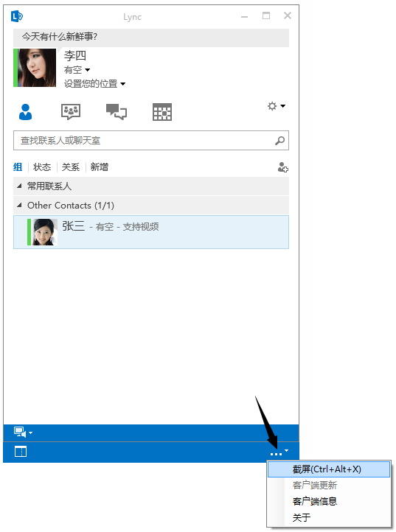Open the Meetings calendar icon
The image size is (396, 532).
pos(162,112)
